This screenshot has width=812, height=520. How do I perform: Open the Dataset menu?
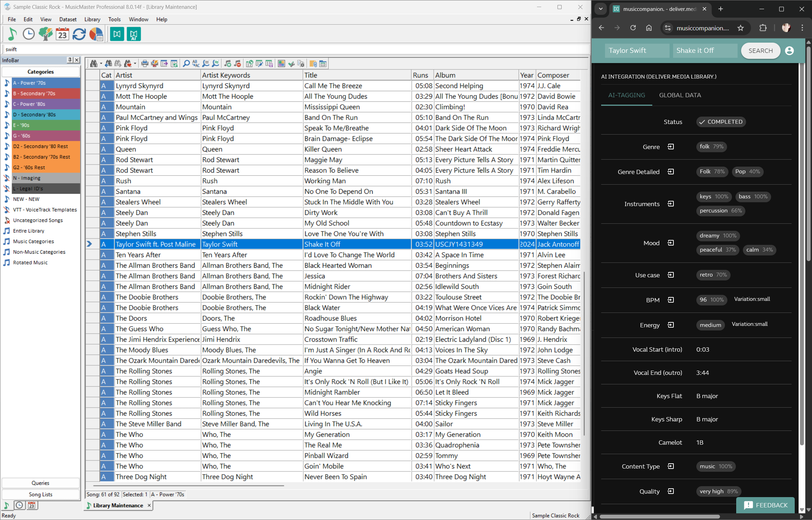click(x=68, y=19)
